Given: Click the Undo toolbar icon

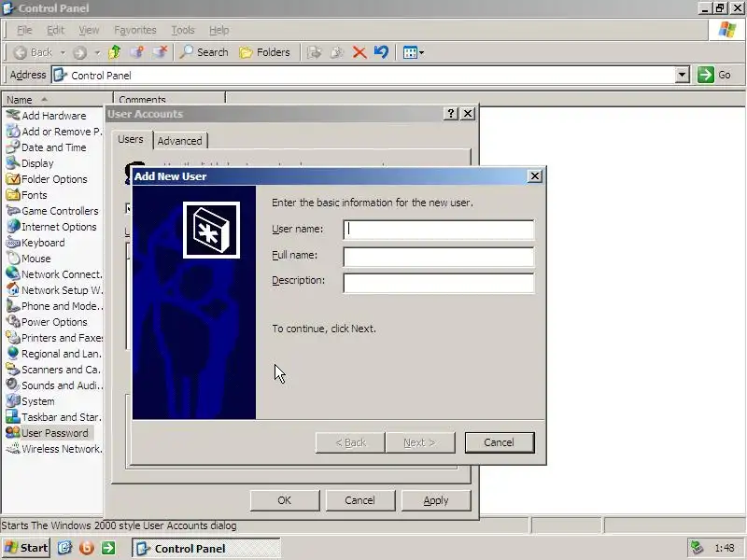Looking at the screenshot, I should pyautogui.click(x=381, y=52).
